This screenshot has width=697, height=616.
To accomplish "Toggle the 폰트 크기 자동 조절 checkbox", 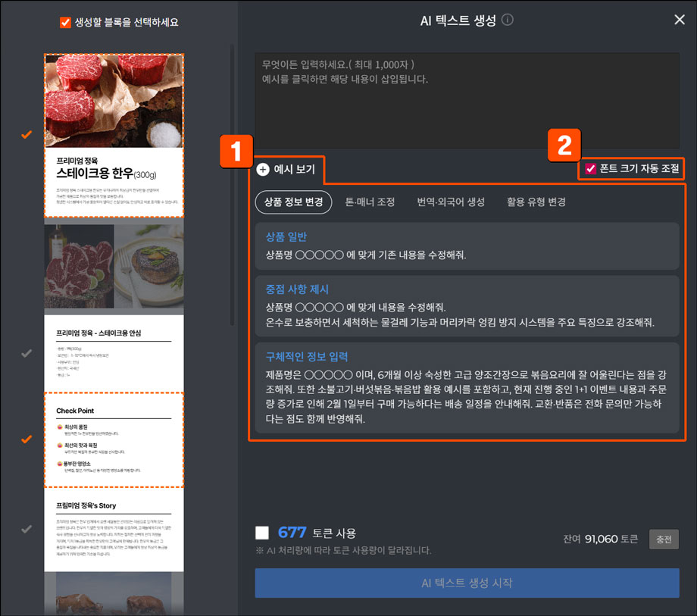I will (590, 168).
